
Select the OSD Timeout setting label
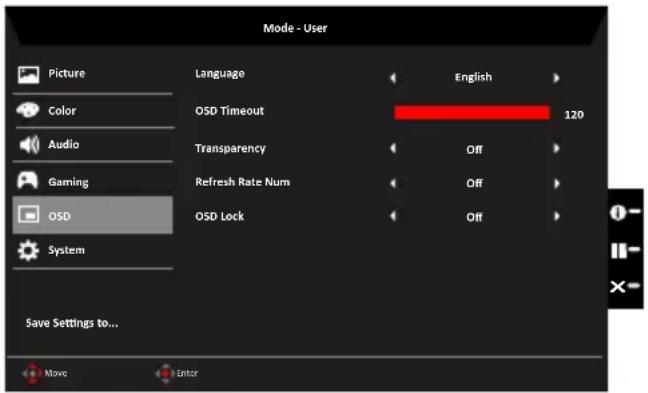tap(229, 111)
